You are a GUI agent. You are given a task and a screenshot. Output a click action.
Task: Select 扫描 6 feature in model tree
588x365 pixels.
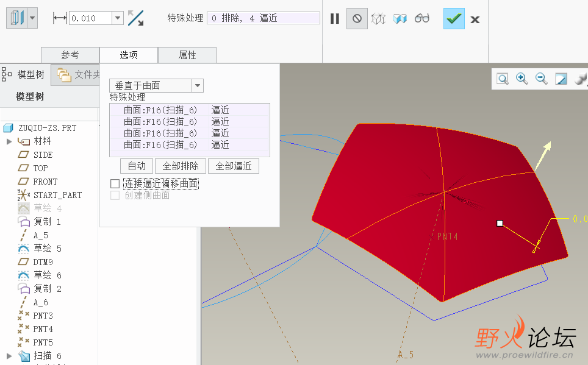pyautogui.click(x=47, y=356)
